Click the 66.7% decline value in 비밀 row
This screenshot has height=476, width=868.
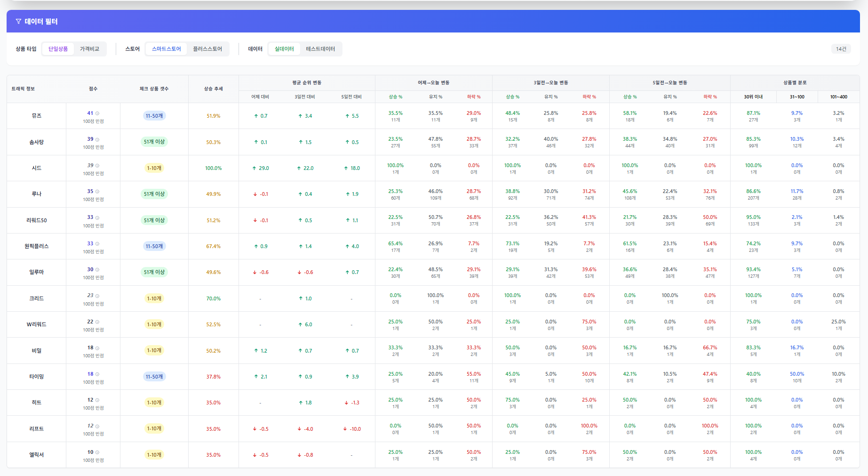[710, 347]
